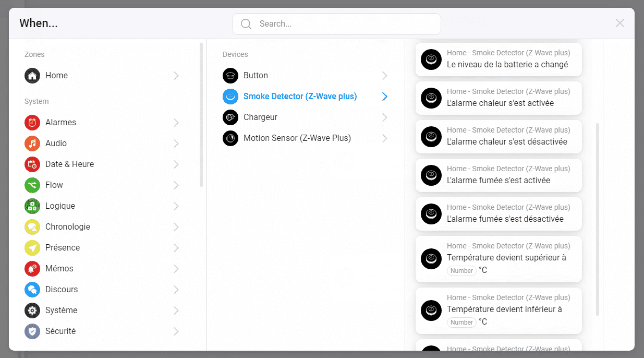Click the Button device icon

pos(230,76)
